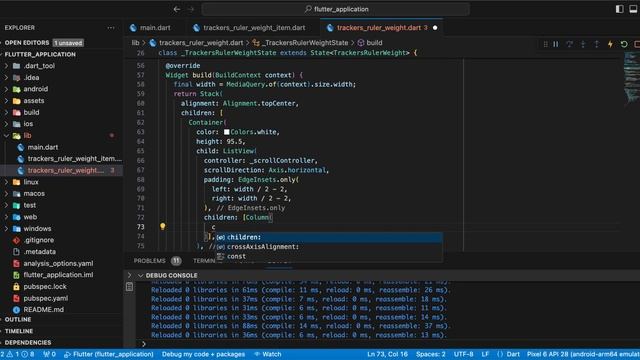The height and width of the screenshot is (360, 640).
Task: Expand the Open Editors section
Action: pos(27,42)
